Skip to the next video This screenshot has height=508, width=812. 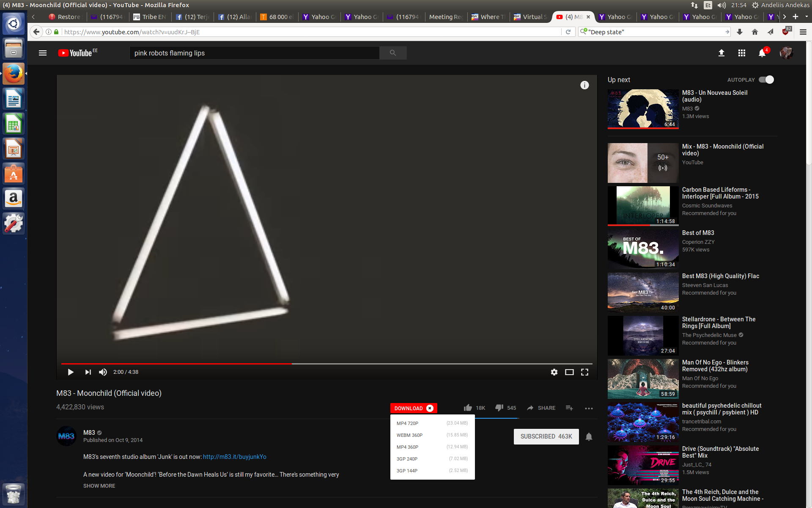(x=88, y=372)
